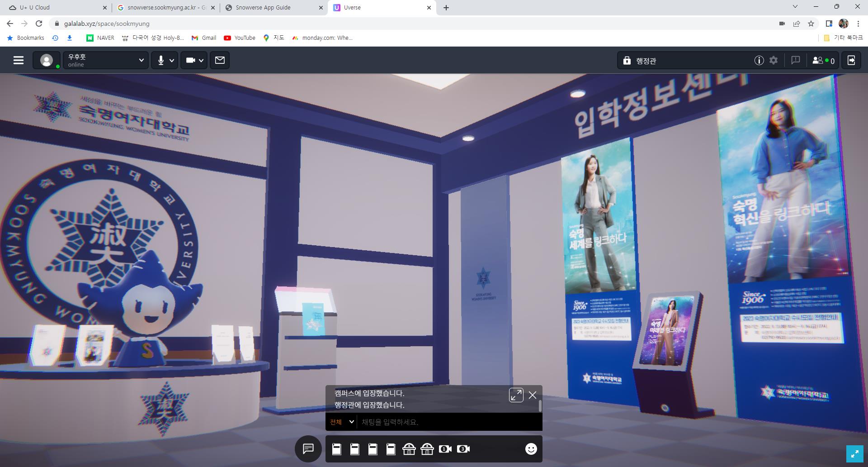Open Gmail bookmark

point(204,38)
